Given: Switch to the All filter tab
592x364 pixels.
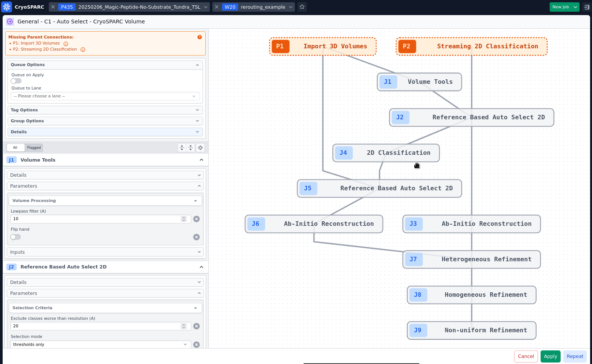Looking at the screenshot, I should (15, 148).
